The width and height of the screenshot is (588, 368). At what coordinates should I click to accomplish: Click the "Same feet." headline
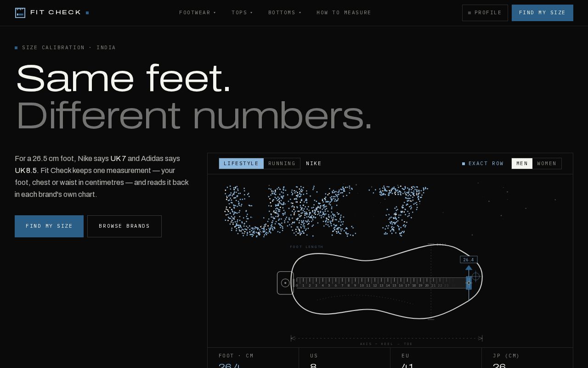[x=124, y=79]
